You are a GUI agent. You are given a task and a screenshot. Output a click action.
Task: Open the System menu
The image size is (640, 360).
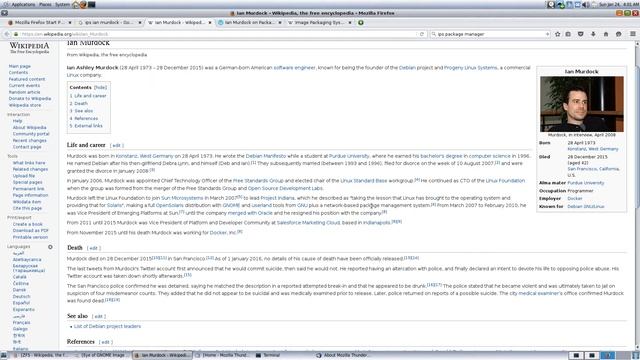pyautogui.click(x=62, y=4)
